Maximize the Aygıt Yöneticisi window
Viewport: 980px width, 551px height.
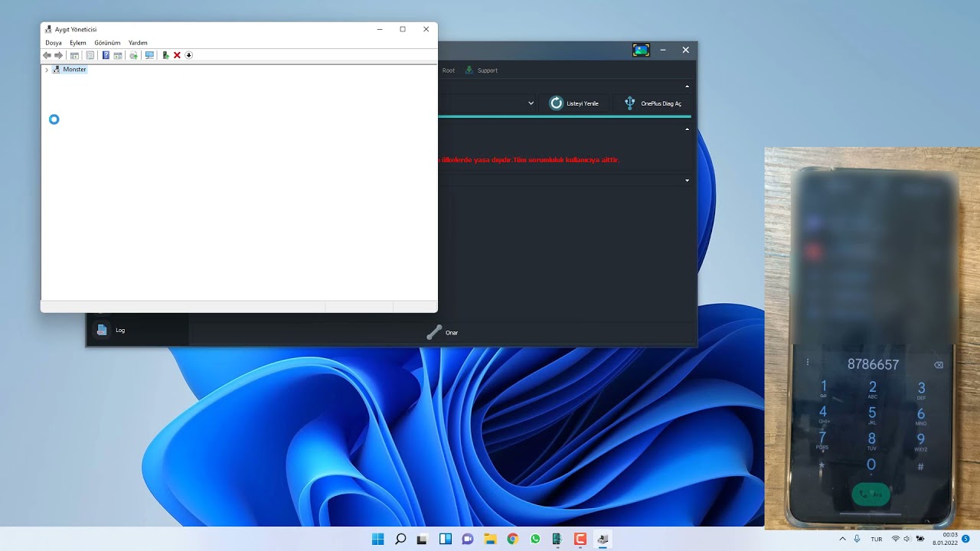click(x=403, y=29)
